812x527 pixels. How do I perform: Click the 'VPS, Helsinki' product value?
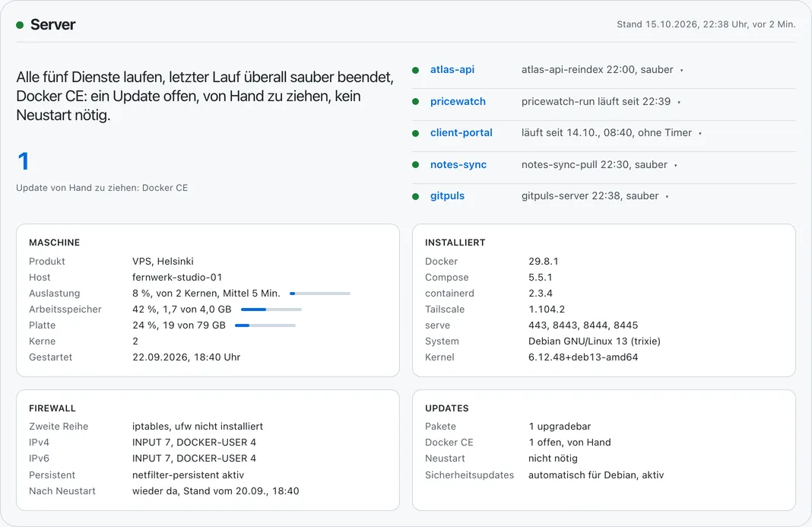(163, 261)
